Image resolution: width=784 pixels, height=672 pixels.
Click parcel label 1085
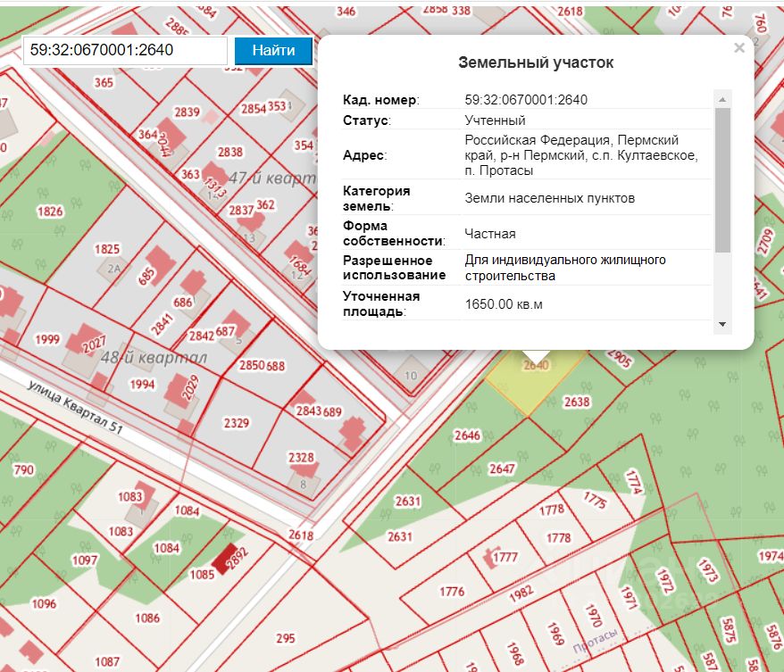202,574
